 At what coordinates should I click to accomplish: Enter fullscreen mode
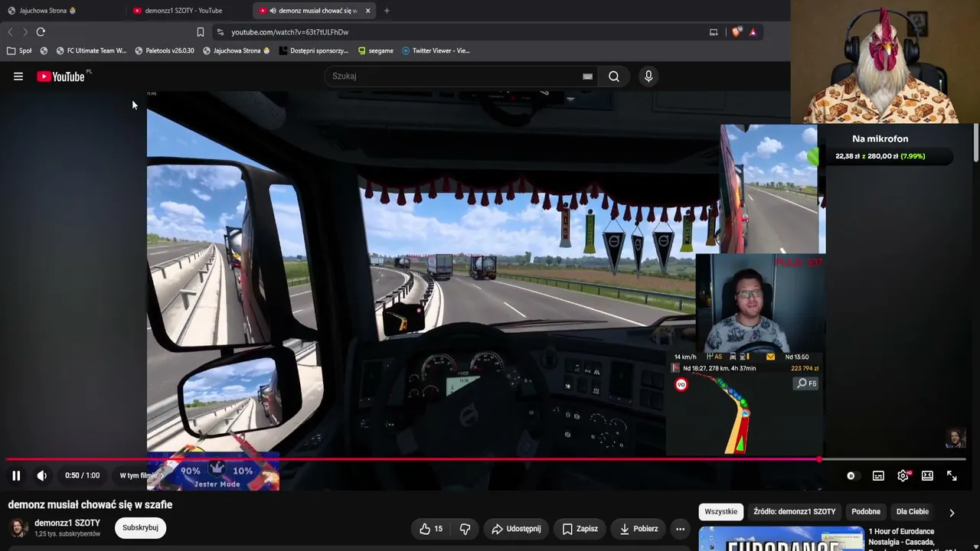point(952,476)
